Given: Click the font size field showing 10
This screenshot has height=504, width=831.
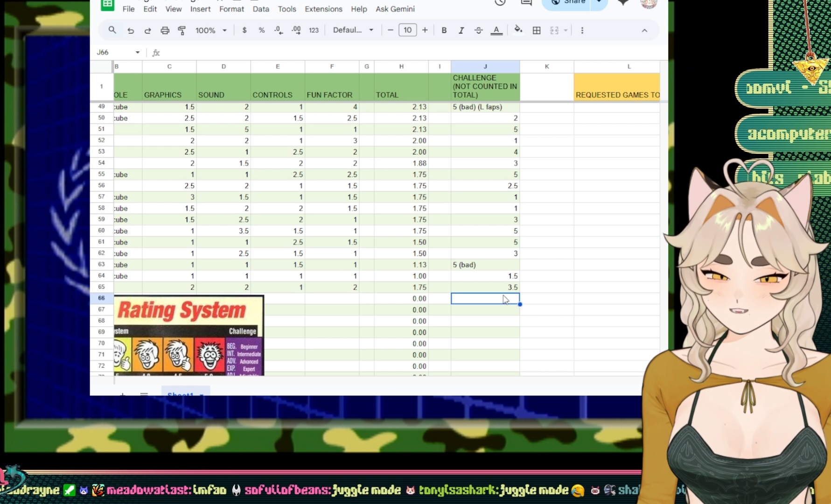Looking at the screenshot, I should [407, 30].
